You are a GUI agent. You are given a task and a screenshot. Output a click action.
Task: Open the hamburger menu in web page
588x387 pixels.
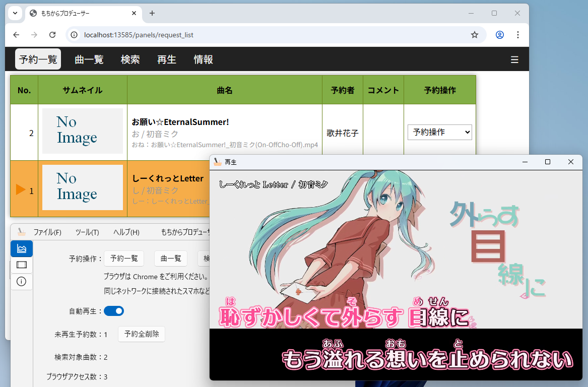pyautogui.click(x=514, y=59)
